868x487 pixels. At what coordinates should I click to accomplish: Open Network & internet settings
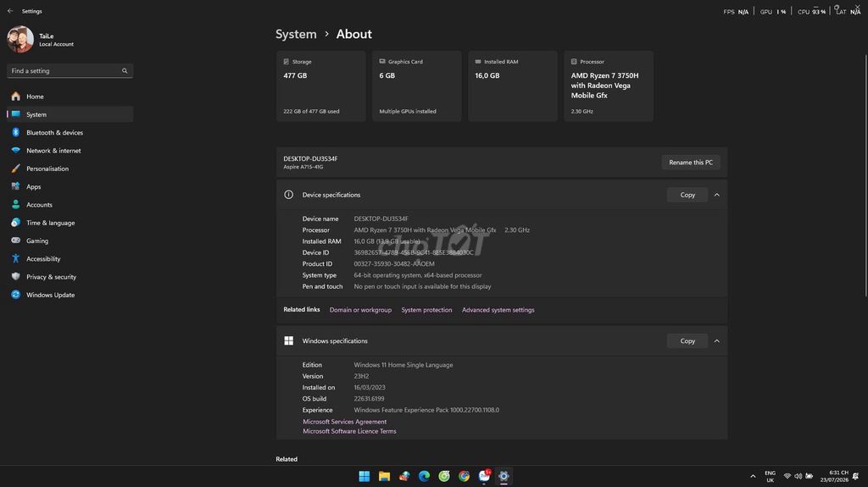[70, 151]
